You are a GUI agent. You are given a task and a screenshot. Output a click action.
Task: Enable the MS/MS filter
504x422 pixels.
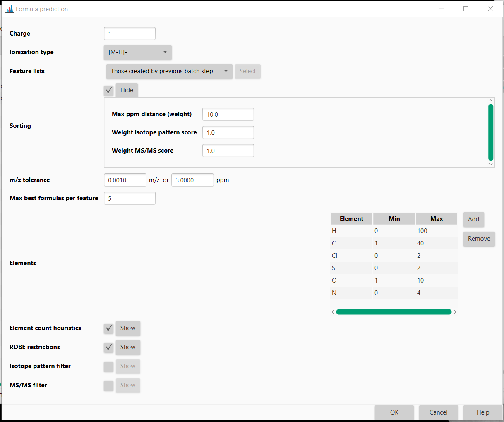point(108,385)
